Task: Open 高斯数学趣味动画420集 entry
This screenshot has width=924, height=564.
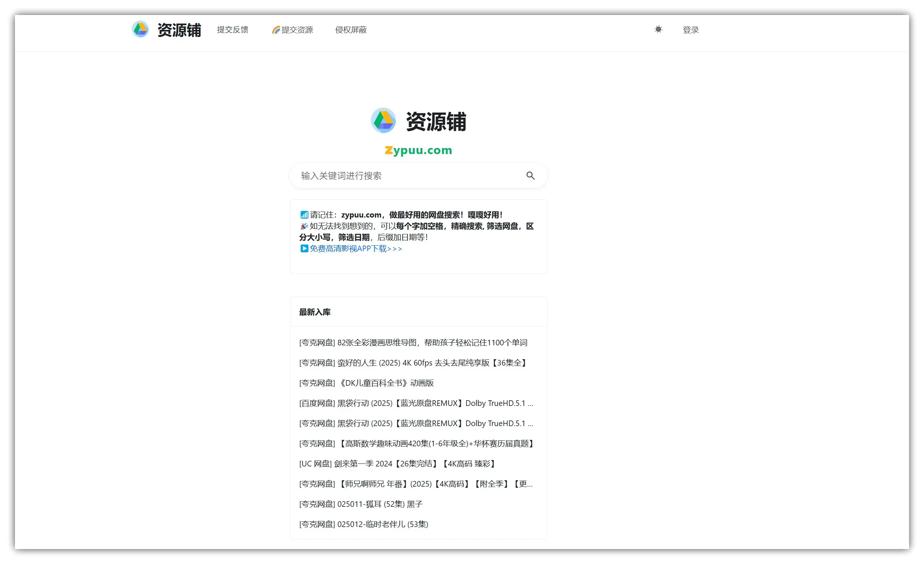Action: (x=418, y=444)
